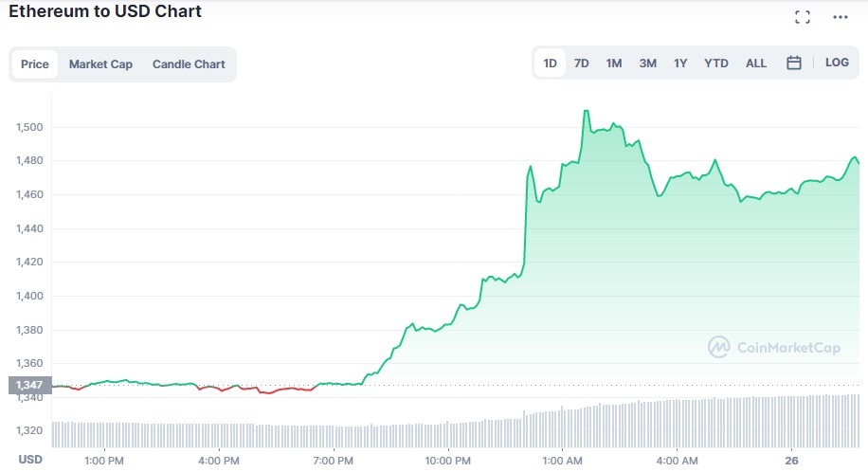Click the 1:00 AM time axis marker
The width and height of the screenshot is (868, 472).
coord(563,461)
